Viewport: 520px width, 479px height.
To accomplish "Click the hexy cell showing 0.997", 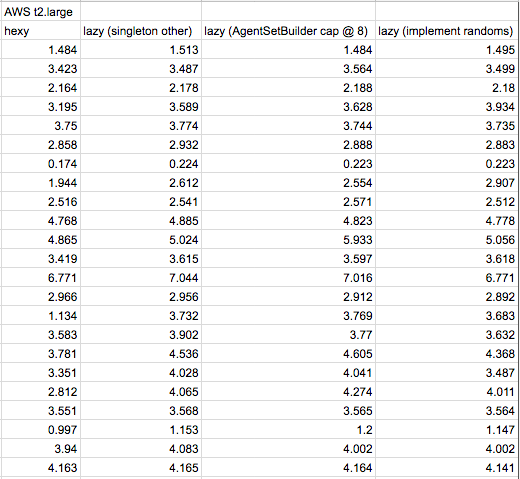I will 41,430.
